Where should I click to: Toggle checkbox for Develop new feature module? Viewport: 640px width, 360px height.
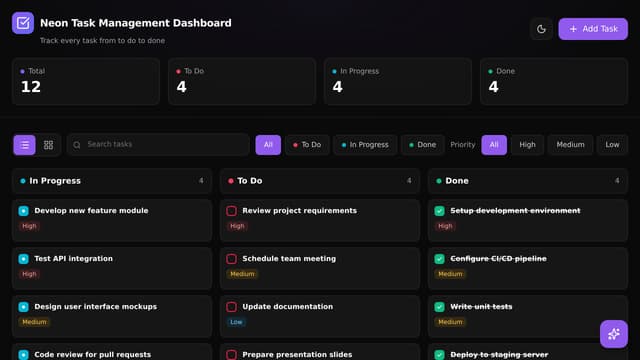[24, 211]
